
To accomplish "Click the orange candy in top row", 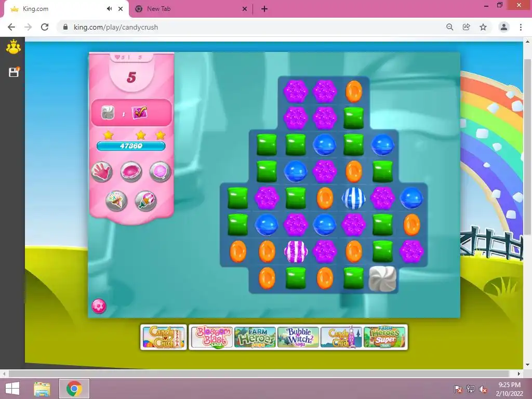I will (x=353, y=91).
